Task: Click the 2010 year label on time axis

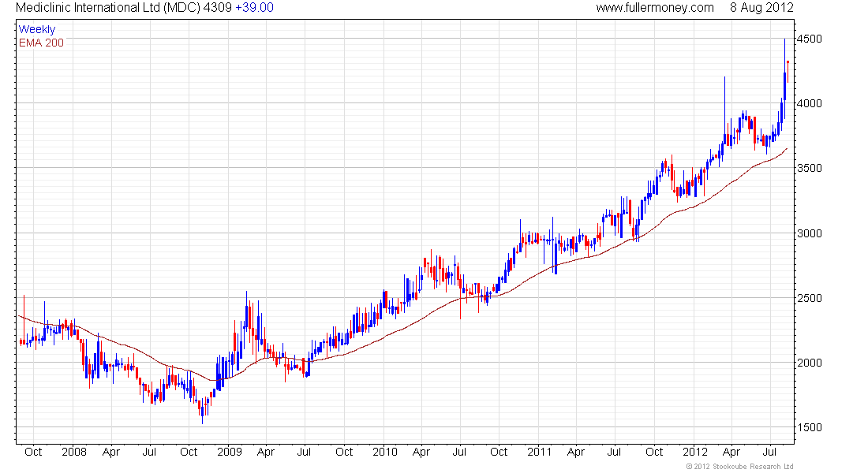Action: coord(385,452)
